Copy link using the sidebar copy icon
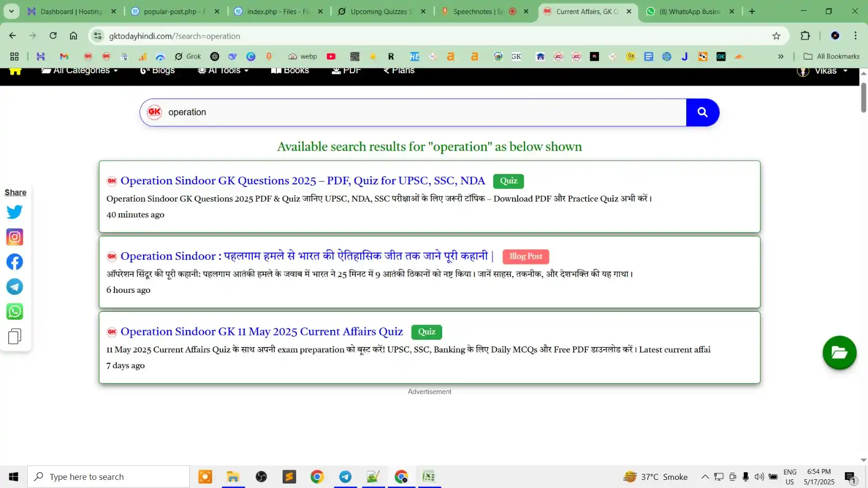Screen dimensions: 868x488 pyautogui.click(x=15, y=337)
